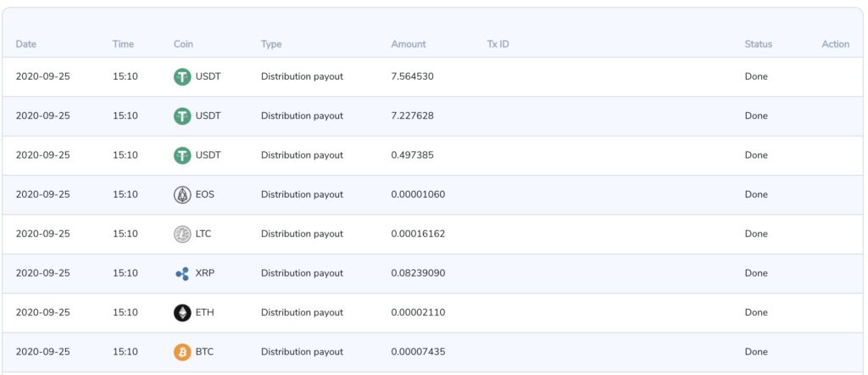Select the 0.00007435 BTC amount value

(x=418, y=352)
